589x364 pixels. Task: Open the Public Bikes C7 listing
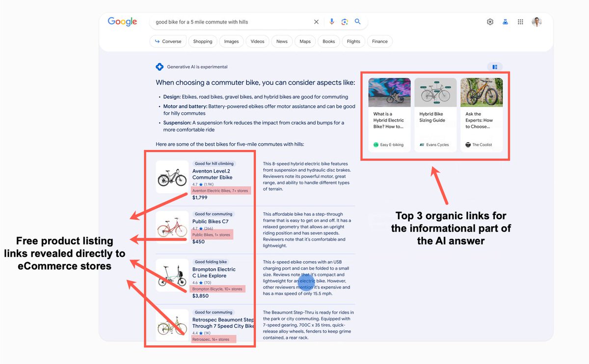pyautogui.click(x=210, y=221)
